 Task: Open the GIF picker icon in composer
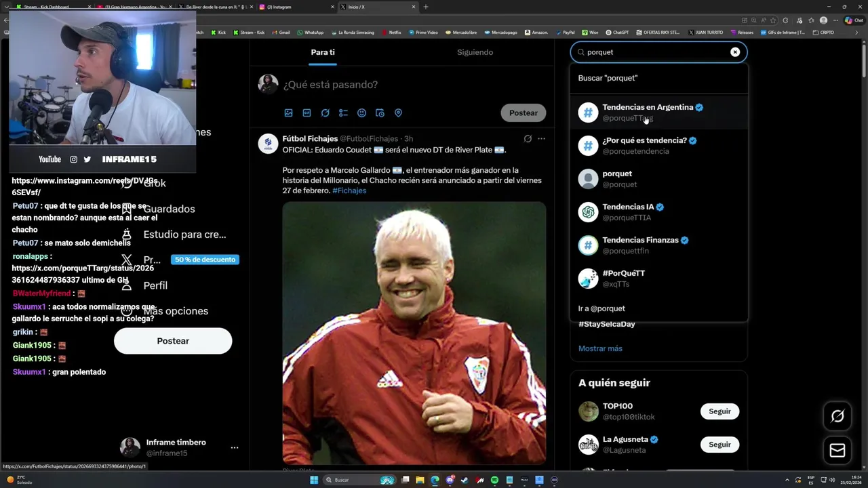307,113
